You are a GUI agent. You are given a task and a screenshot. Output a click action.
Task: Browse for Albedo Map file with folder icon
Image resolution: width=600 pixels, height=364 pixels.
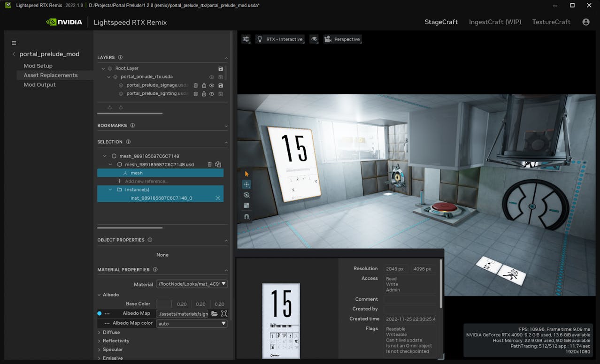click(215, 314)
